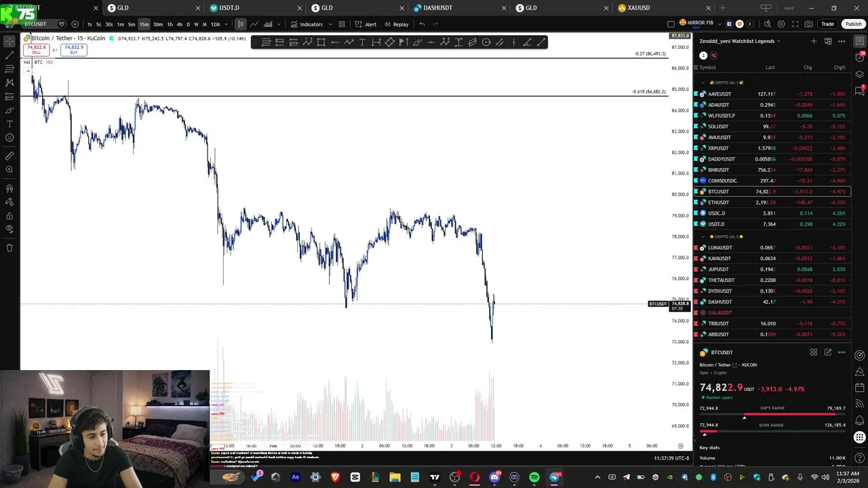Collapse the CRYPTO LVL 1 watchlist section
The height and width of the screenshot is (488, 868).
click(703, 83)
